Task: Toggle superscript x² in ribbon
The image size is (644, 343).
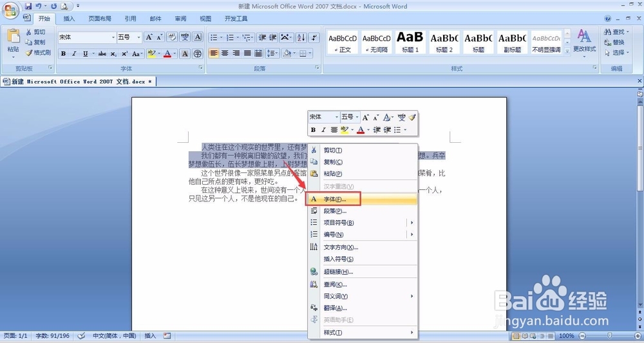Action: click(x=124, y=53)
